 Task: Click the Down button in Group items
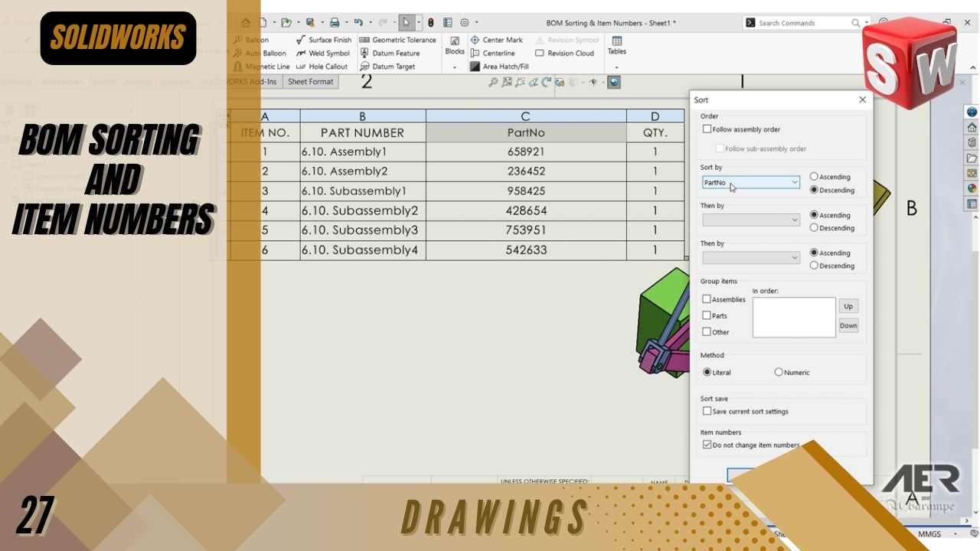pyautogui.click(x=848, y=325)
